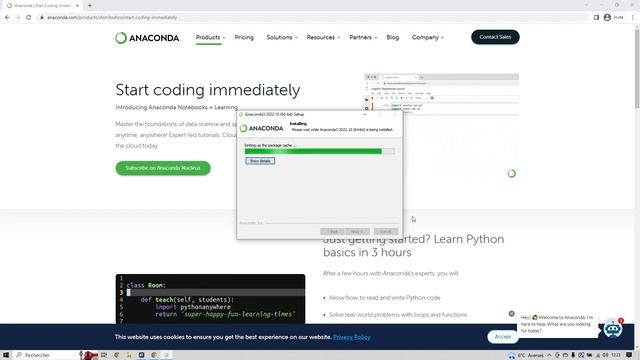This screenshot has height=360, width=640.
Task: Open the weather widget in taskbar
Action: pyautogui.click(x=527, y=355)
